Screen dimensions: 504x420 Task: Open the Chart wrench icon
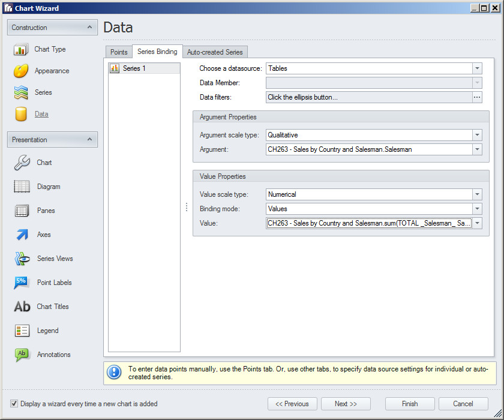(x=22, y=163)
